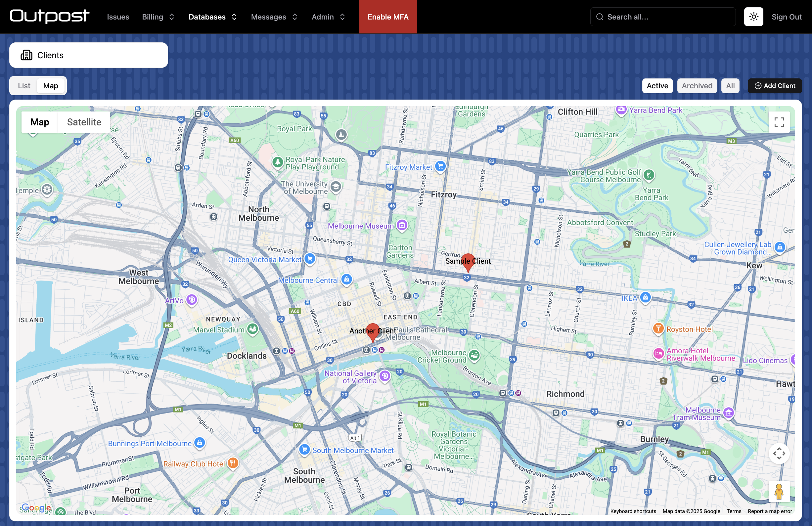This screenshot has height=526, width=812.
Task: Click the plus icon on Add Client
Action: (x=757, y=86)
